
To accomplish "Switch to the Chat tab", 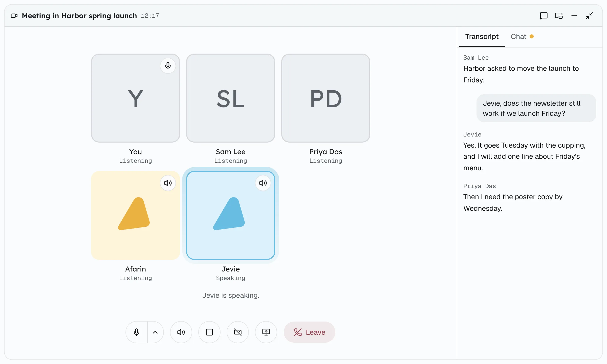I will coord(522,37).
